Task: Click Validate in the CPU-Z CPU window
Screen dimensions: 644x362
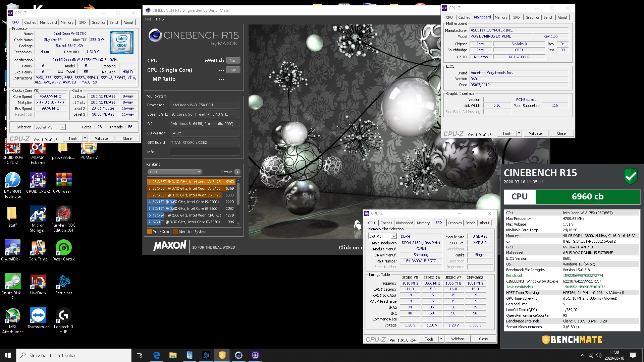Action: tap(101, 138)
